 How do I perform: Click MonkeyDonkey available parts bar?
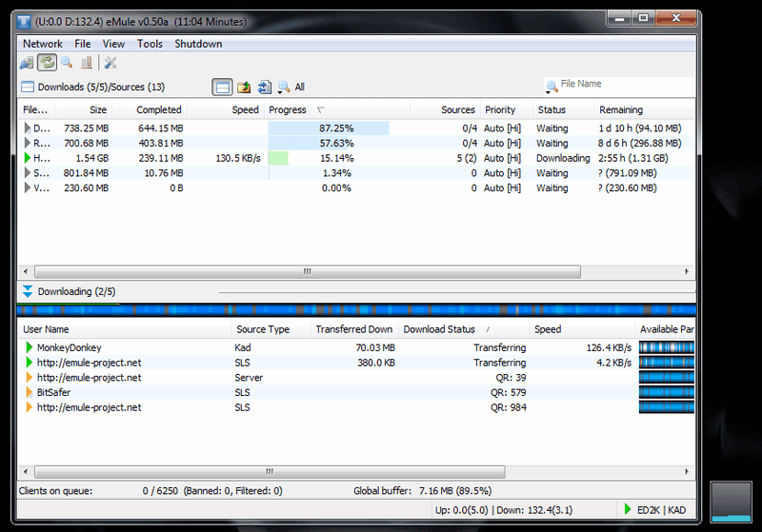click(666, 347)
